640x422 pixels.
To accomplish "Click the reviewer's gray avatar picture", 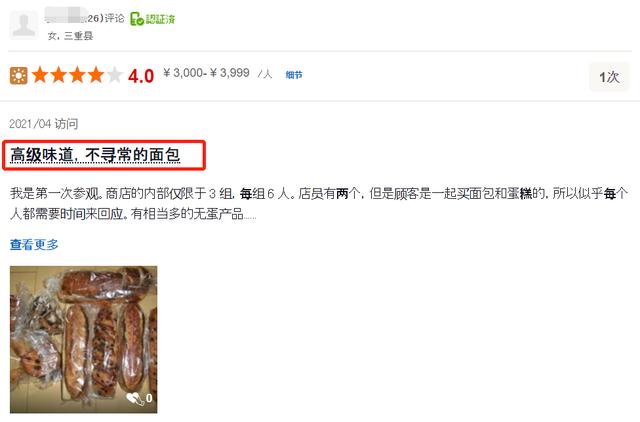I will click(24, 25).
